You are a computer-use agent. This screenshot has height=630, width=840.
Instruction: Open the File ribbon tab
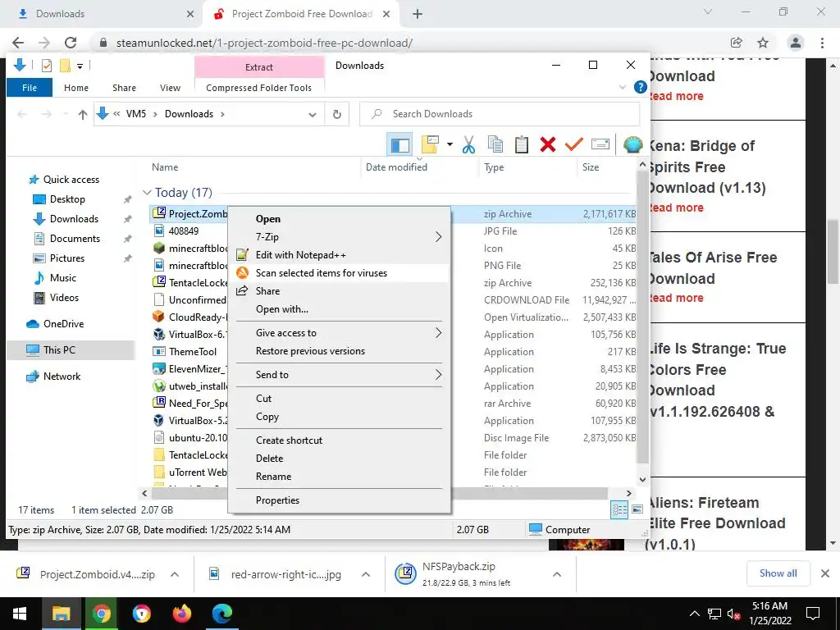pos(30,87)
